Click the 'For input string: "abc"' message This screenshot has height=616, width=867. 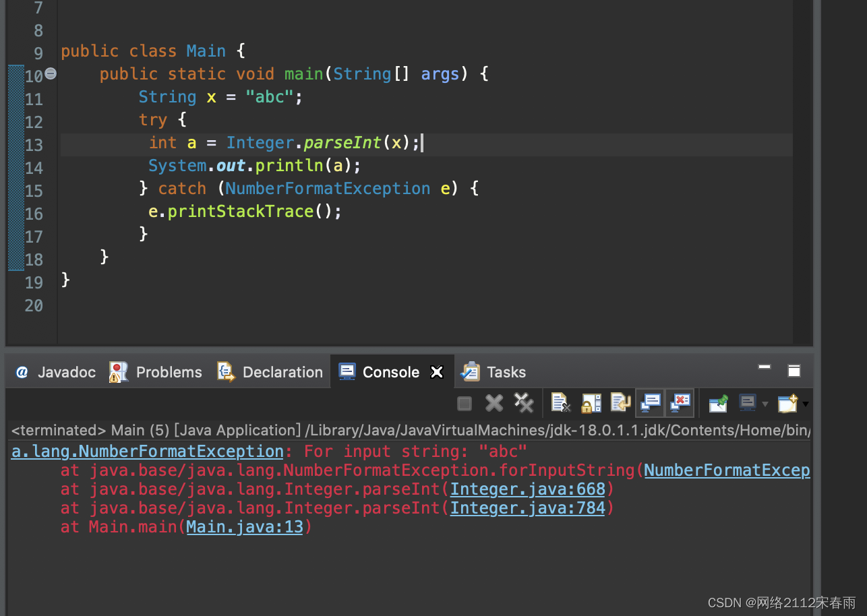point(415,452)
